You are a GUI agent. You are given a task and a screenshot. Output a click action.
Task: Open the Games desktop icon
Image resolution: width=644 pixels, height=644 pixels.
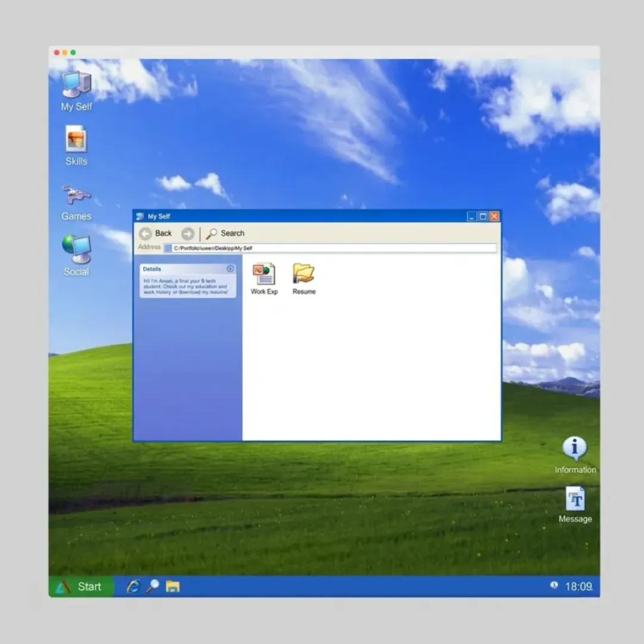click(x=76, y=203)
